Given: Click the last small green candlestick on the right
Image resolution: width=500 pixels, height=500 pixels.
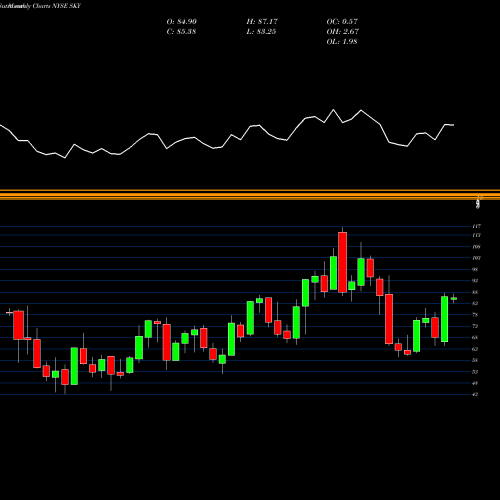Looking at the screenshot, I should [454, 299].
